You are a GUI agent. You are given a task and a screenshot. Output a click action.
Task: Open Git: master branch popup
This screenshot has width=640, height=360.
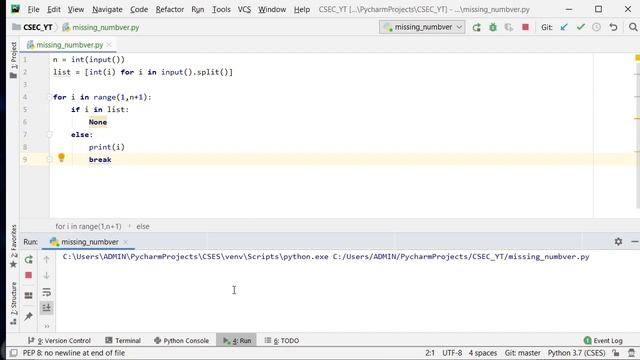click(522, 353)
